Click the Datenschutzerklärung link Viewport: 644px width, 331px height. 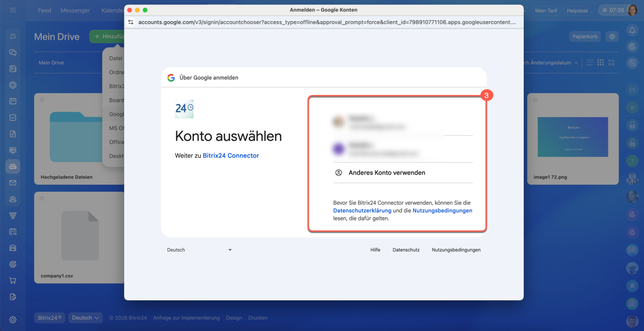coord(362,211)
